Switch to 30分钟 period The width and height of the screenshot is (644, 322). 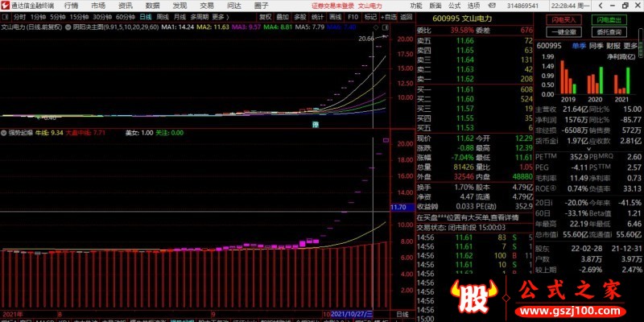click(102, 17)
